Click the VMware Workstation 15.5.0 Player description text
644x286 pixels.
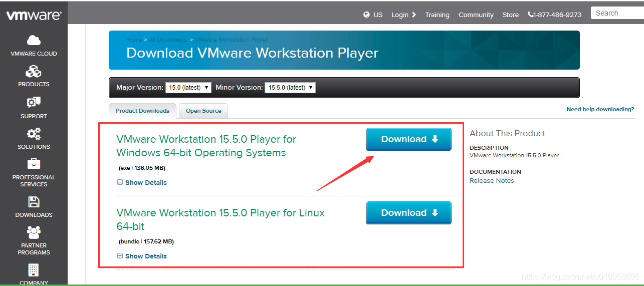(514, 155)
